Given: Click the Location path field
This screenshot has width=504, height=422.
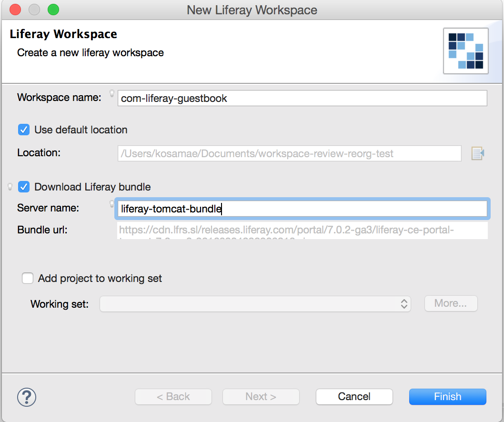Looking at the screenshot, I should pos(289,153).
